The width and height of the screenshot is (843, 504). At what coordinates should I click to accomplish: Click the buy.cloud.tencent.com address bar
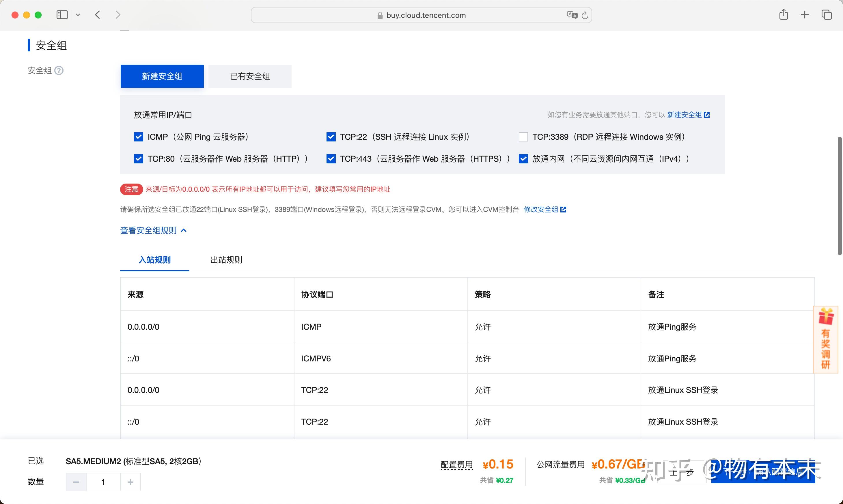point(421,15)
